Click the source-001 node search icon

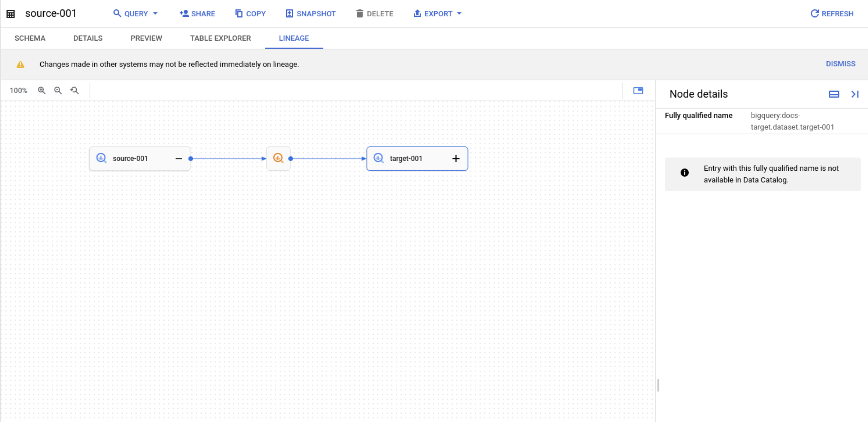[x=102, y=158]
